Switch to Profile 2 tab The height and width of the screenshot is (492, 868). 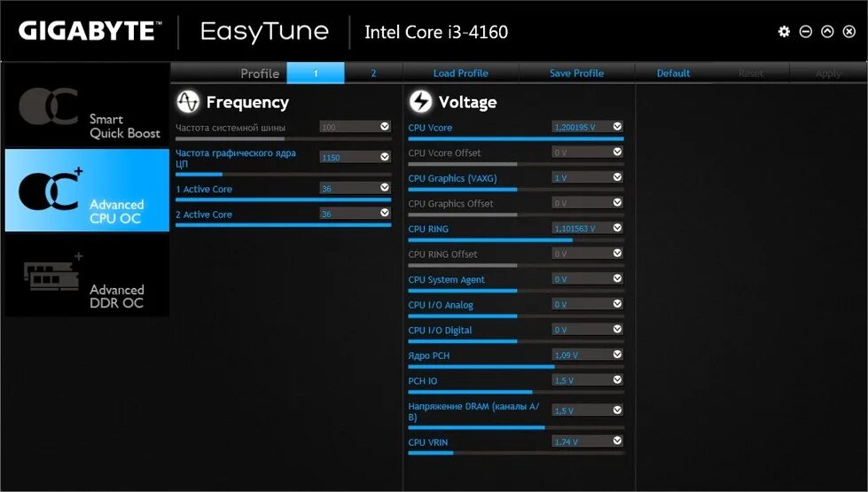(x=373, y=73)
